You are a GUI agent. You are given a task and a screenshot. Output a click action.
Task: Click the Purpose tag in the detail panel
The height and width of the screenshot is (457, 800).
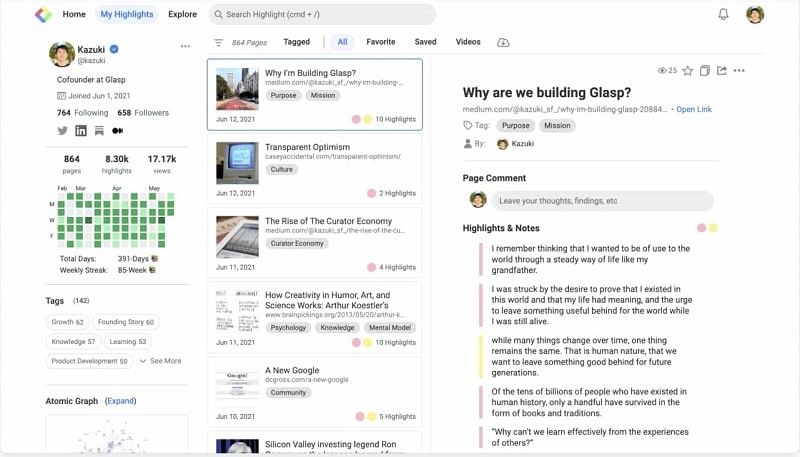pyautogui.click(x=515, y=125)
